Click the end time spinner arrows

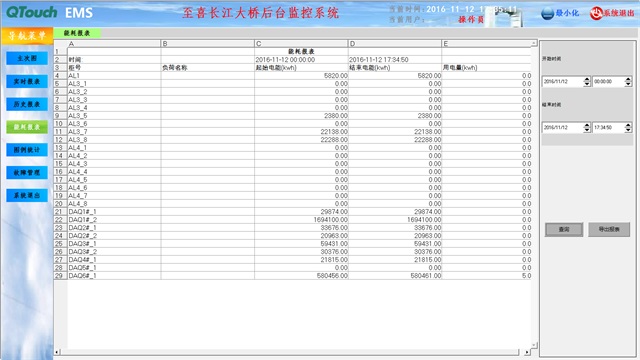tap(628, 127)
